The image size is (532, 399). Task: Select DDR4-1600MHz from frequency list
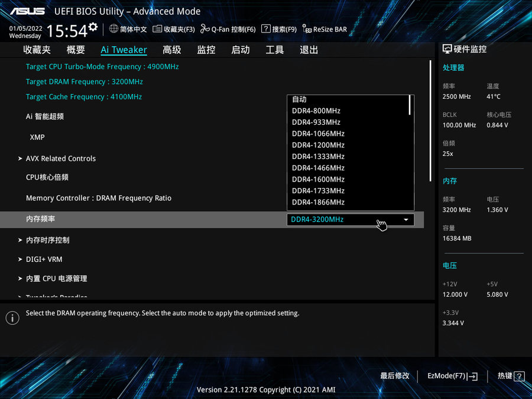coord(318,179)
